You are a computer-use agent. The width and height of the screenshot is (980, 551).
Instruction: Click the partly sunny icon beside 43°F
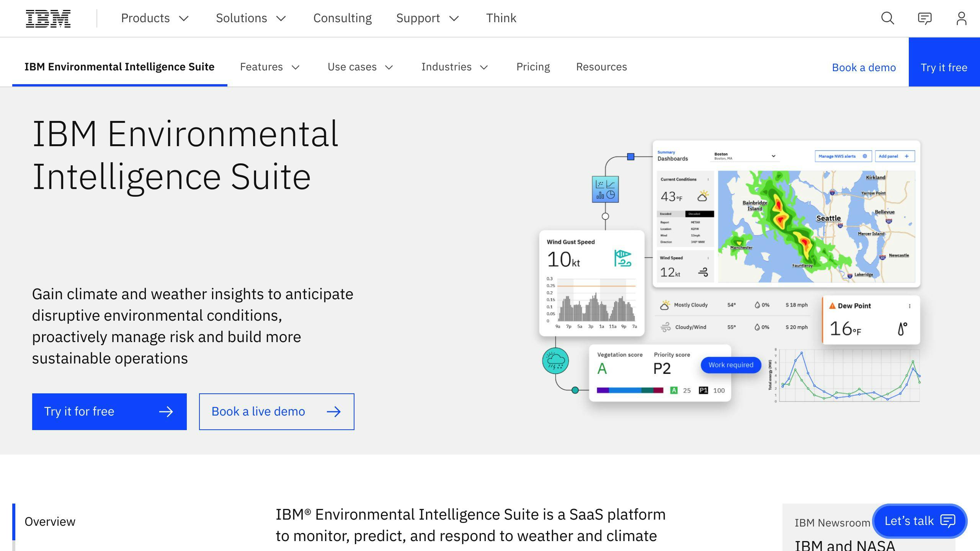703,196
